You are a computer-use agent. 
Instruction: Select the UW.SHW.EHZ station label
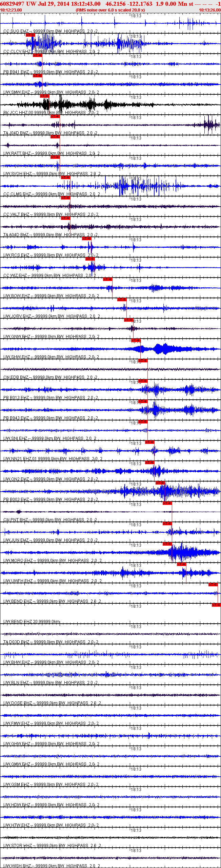(x=51, y=357)
